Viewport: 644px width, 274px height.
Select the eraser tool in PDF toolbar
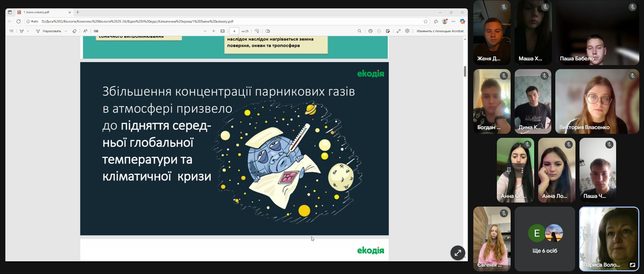pos(75,31)
